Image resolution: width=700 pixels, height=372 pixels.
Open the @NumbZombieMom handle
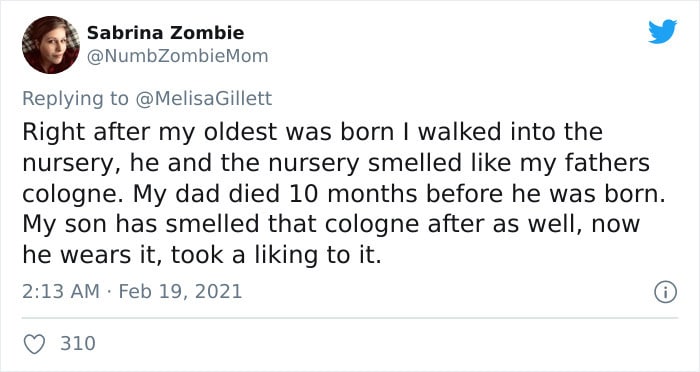pos(177,56)
